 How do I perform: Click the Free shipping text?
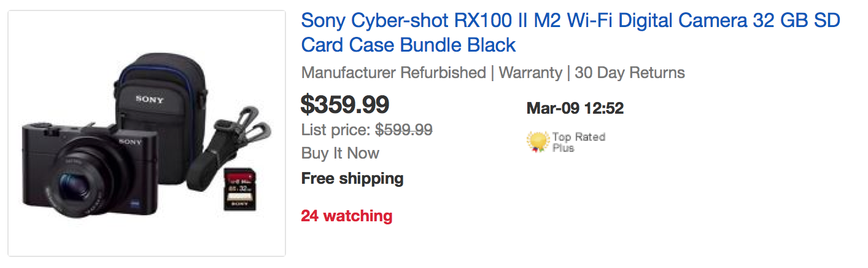(352, 179)
